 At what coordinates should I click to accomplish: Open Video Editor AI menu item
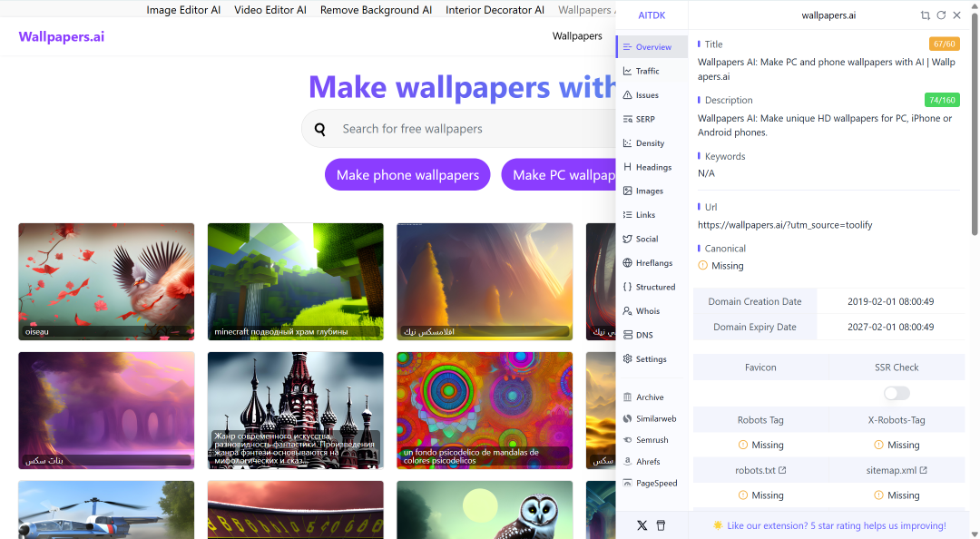[270, 10]
